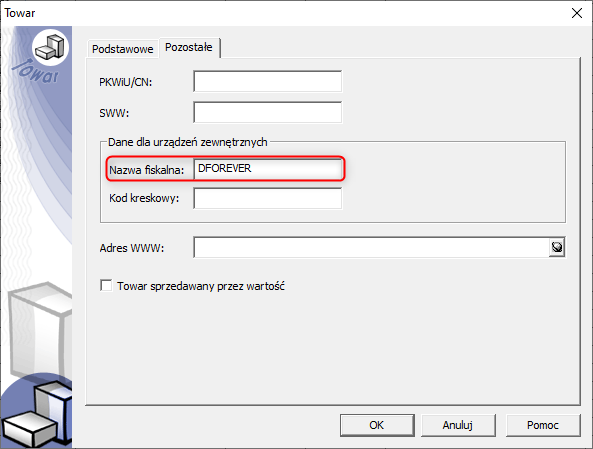
Task: Click inside the Adres WWW field
Action: (x=371, y=247)
